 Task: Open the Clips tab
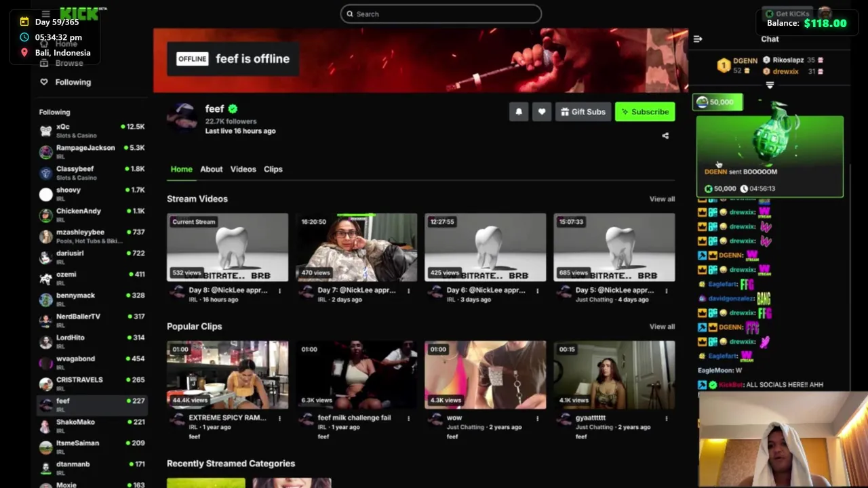click(273, 169)
